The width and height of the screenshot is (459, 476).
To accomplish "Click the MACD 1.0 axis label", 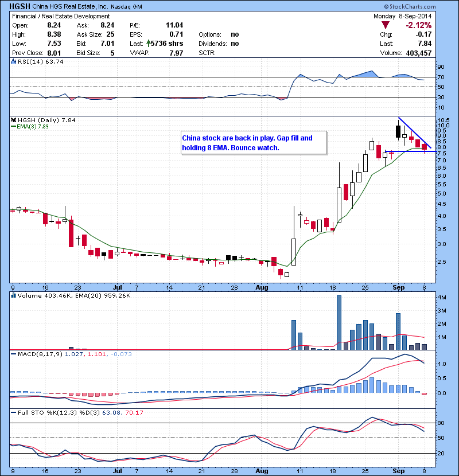I will (442, 364).
